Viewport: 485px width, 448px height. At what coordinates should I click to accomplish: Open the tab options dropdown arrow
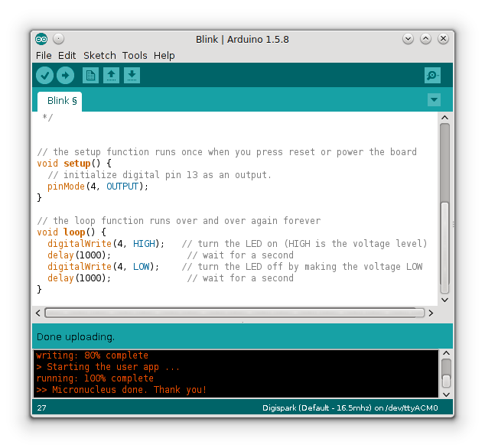click(434, 100)
